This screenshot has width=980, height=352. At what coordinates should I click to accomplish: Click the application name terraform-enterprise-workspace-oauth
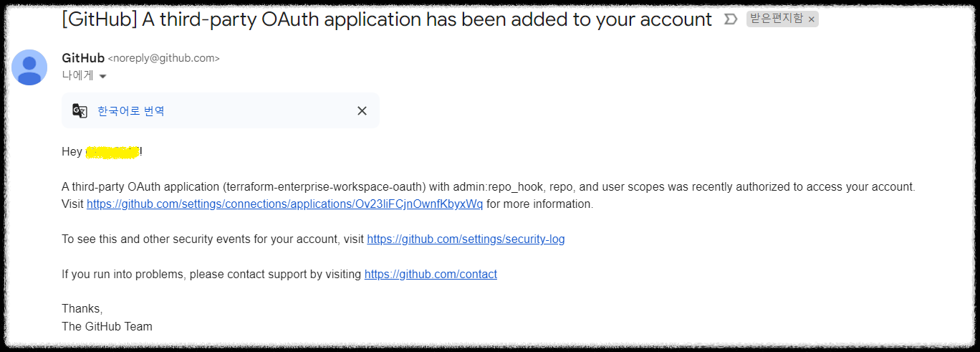(x=324, y=187)
